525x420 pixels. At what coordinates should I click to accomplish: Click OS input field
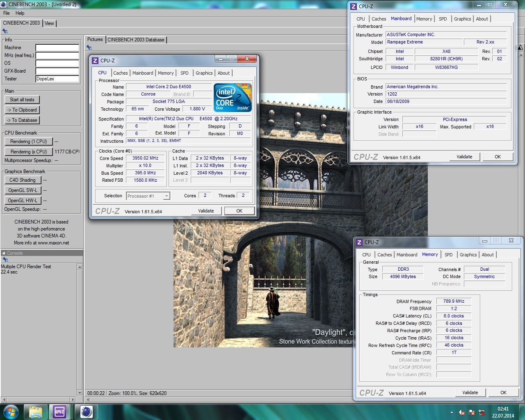[x=57, y=63]
